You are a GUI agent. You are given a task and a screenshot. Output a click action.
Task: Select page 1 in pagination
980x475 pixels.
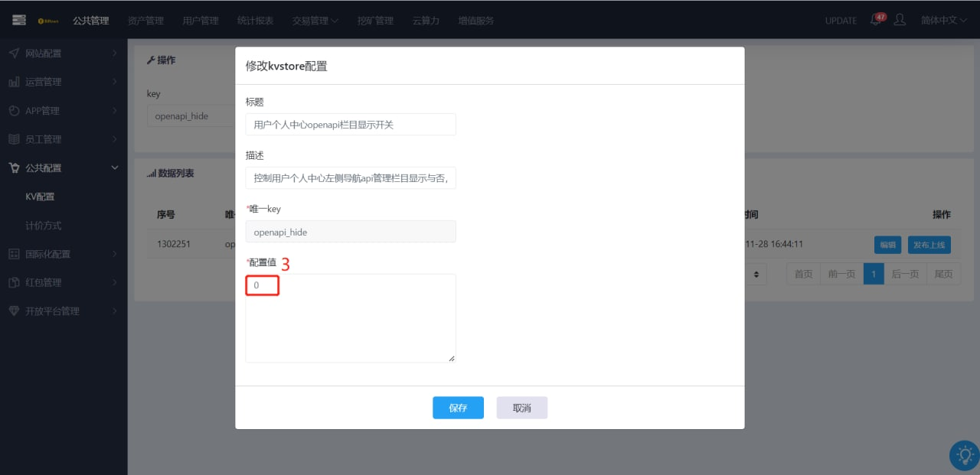pyautogui.click(x=874, y=274)
